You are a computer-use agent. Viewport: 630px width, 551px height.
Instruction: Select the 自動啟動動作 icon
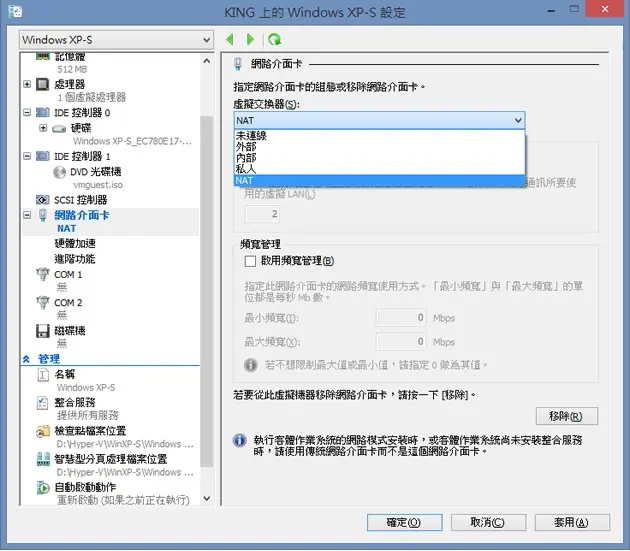43,488
